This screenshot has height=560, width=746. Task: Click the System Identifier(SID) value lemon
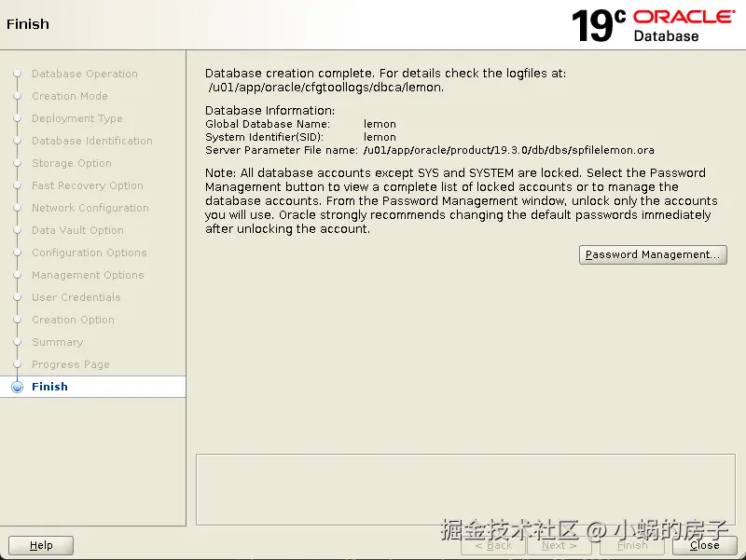coord(380,137)
